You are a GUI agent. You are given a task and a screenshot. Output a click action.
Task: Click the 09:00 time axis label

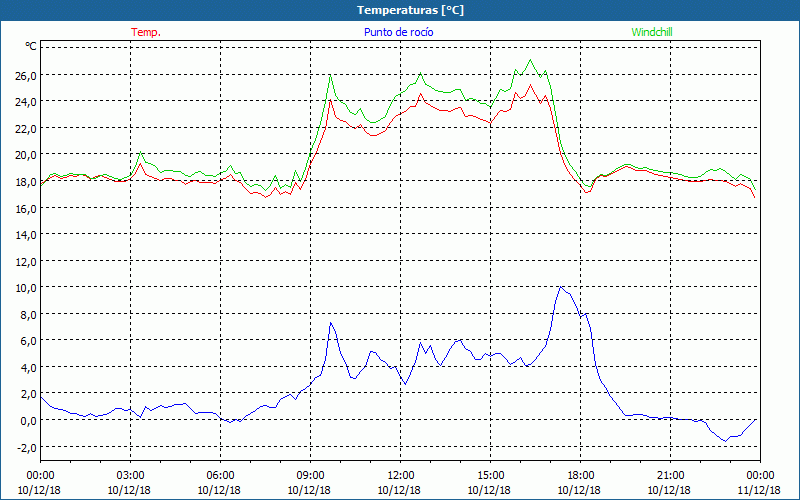[x=310, y=476]
